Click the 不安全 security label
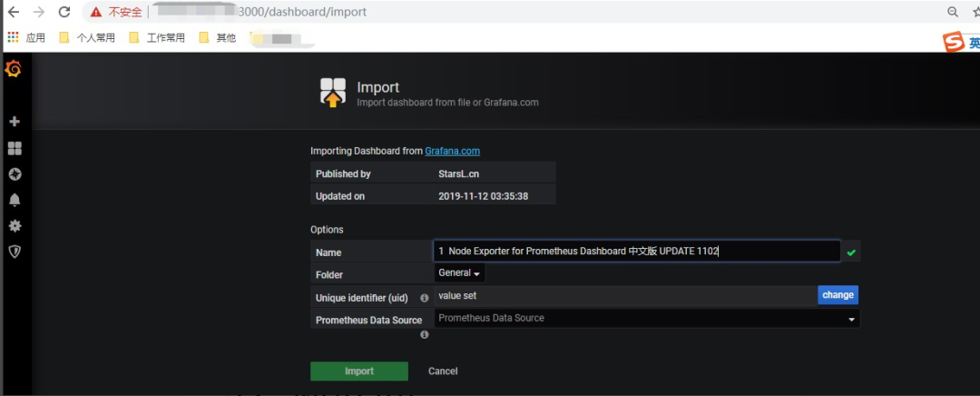The image size is (980, 396). (125, 12)
